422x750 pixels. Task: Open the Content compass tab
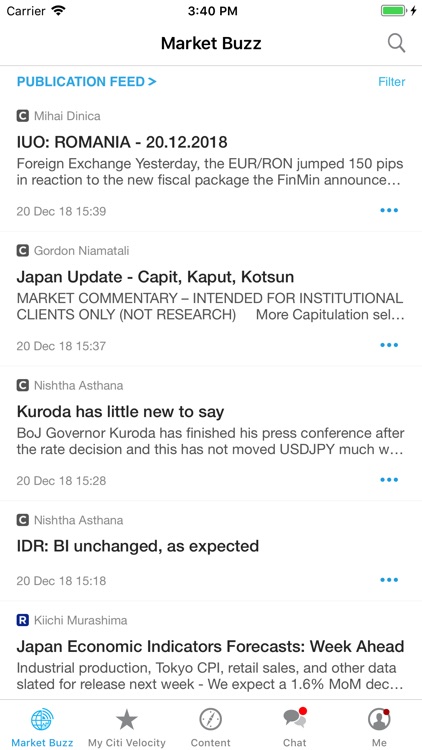click(x=211, y=726)
